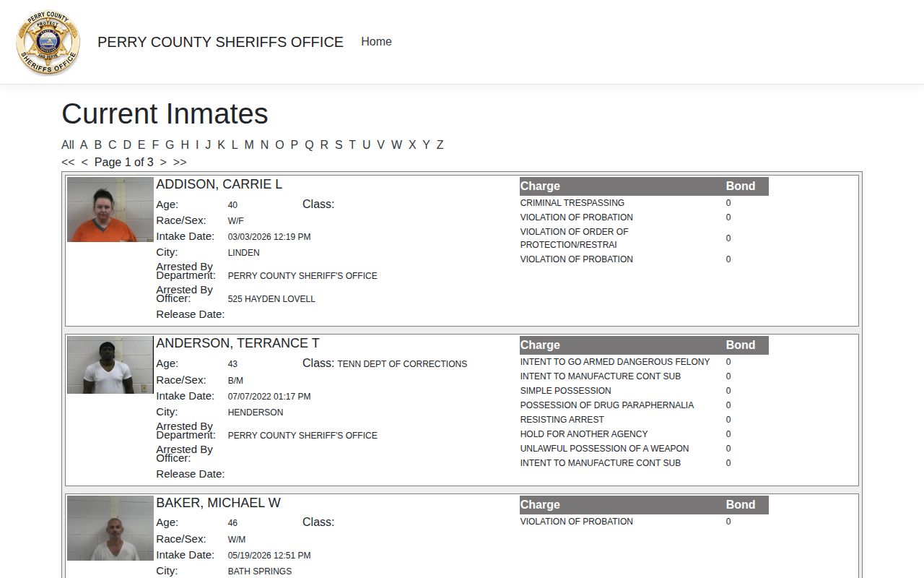Filter inmates by letter Z
Viewport: 924px width, 578px height.
(440, 144)
